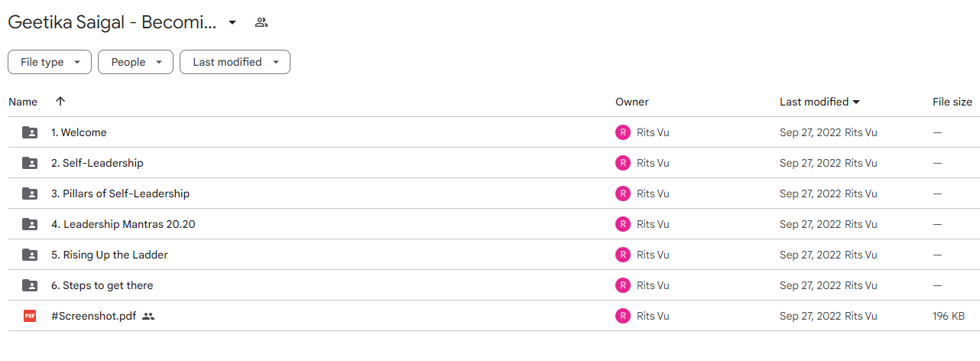This screenshot has height=361, width=980.
Task: Open the 5. Rising Up the Ladder folder
Action: click(109, 255)
